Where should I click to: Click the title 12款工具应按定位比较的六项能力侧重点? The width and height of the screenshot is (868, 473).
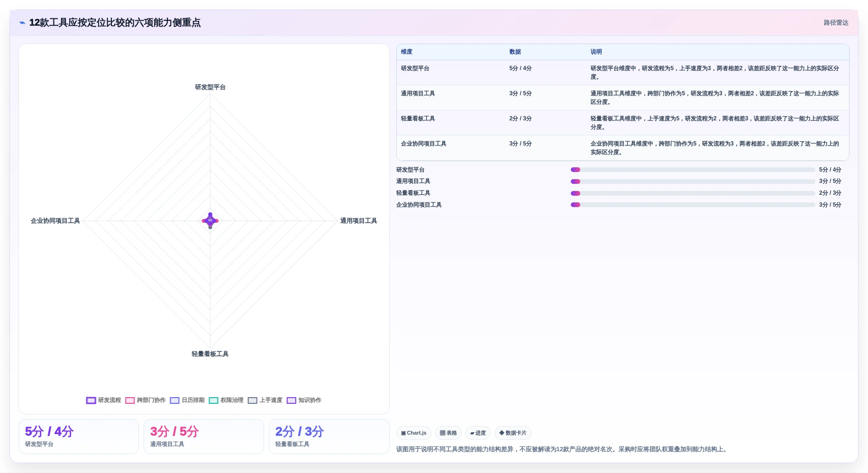115,23
